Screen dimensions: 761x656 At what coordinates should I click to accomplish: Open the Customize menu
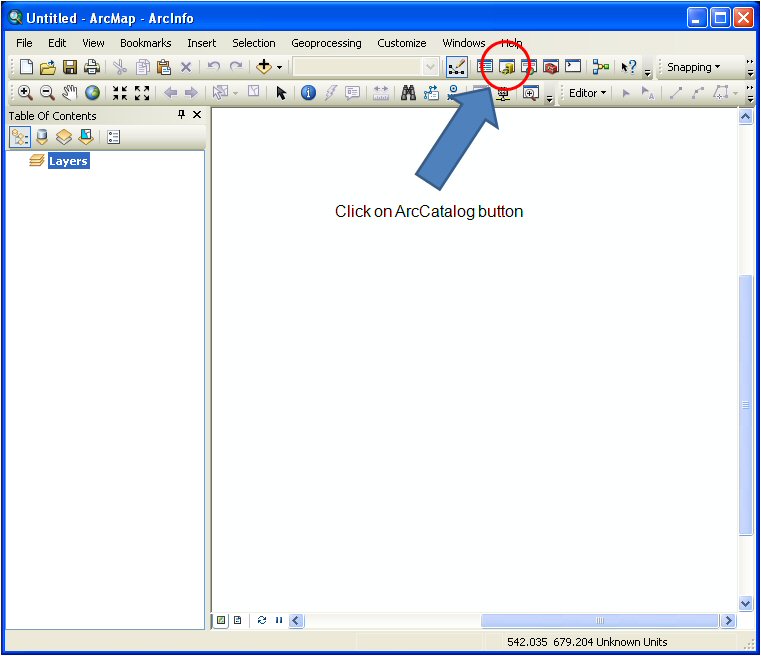[x=402, y=43]
